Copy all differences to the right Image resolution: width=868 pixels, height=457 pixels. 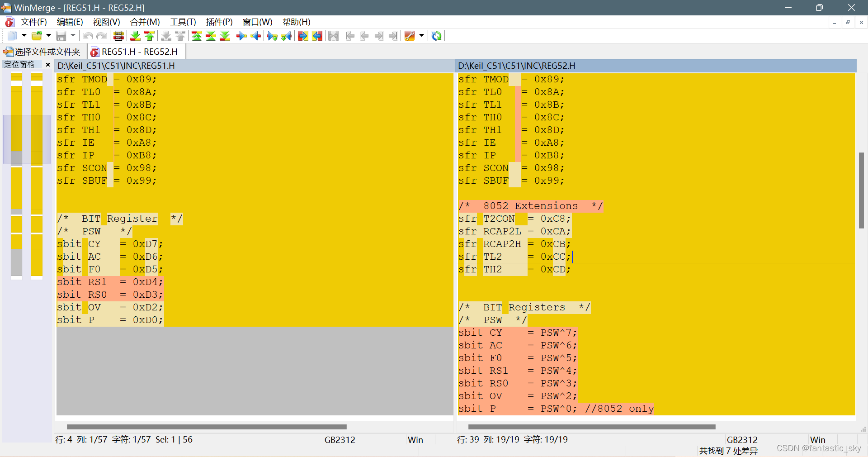coord(303,36)
